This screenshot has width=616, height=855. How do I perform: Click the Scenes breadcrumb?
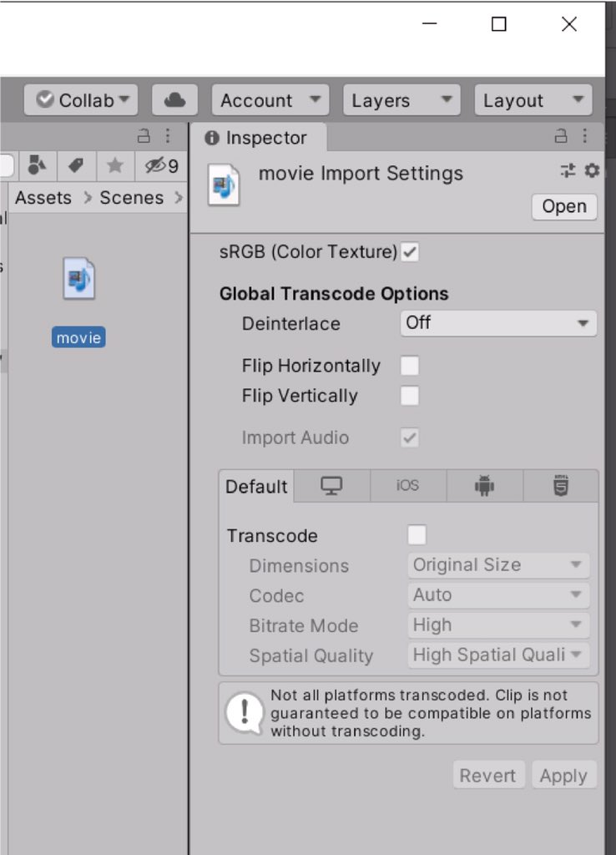pyautogui.click(x=131, y=197)
